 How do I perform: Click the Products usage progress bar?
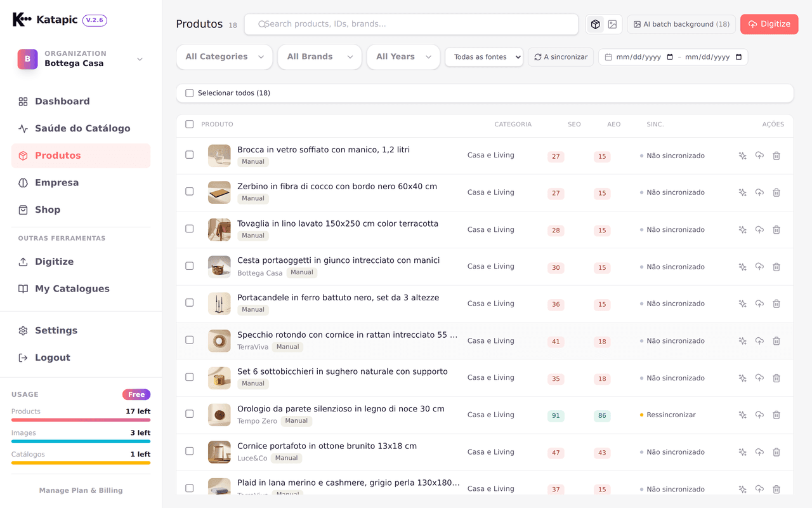pos(81,420)
